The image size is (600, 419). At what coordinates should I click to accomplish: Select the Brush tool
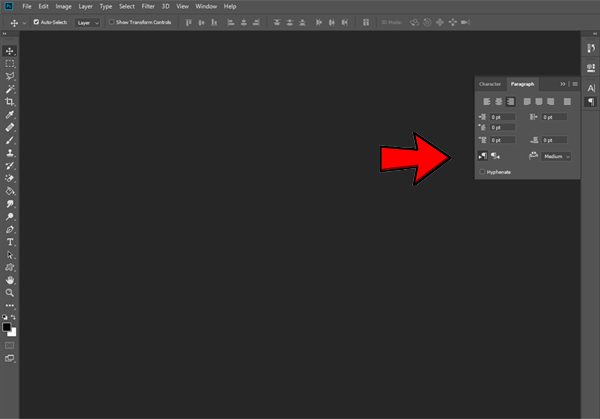click(x=10, y=140)
